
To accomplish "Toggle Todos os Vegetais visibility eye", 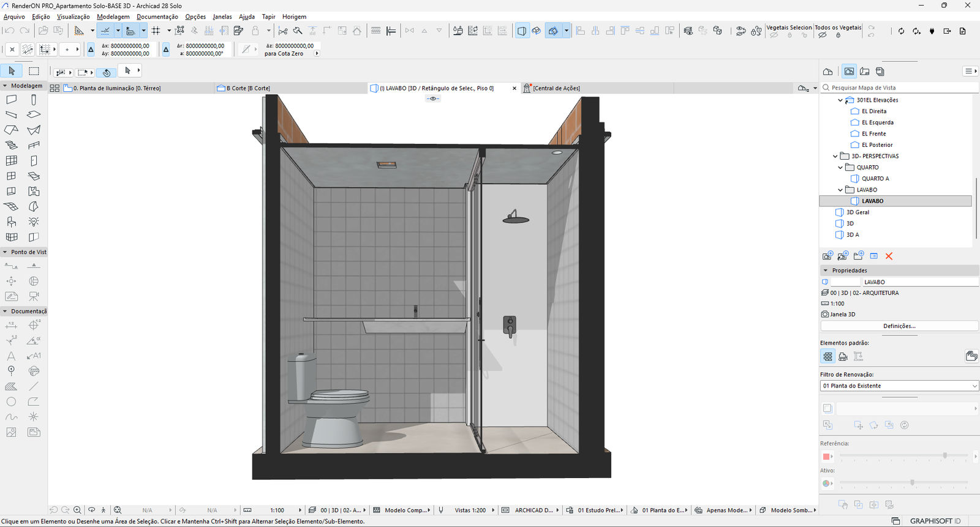I will click(823, 36).
